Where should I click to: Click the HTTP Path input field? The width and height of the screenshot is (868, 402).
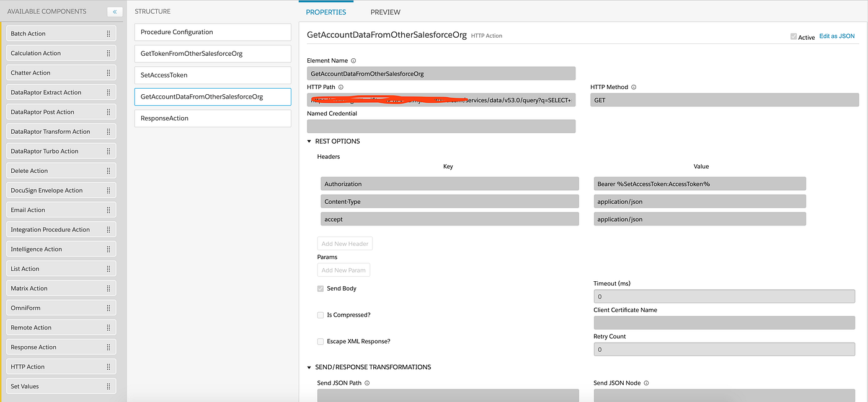441,100
